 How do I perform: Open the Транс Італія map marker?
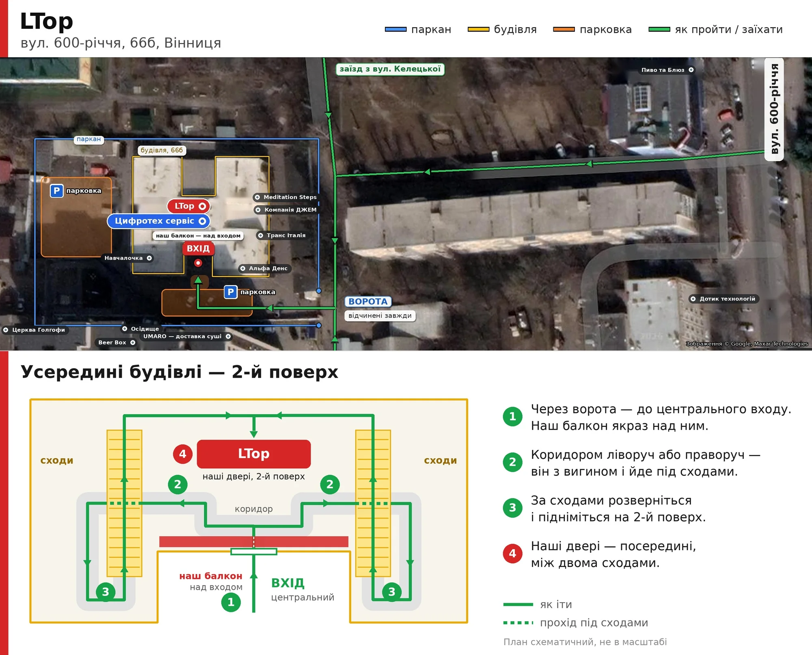[x=281, y=236]
